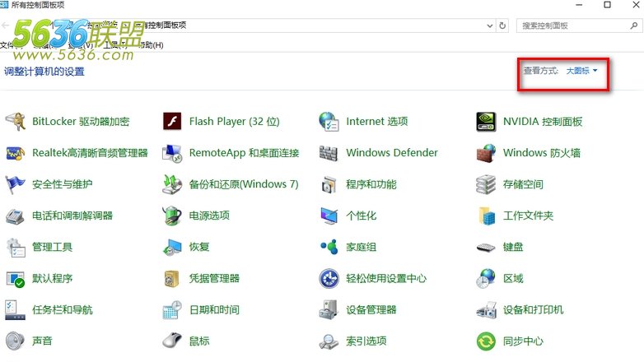
Task: Open the 轻松使用设置中心 icon
Action: pos(329,279)
